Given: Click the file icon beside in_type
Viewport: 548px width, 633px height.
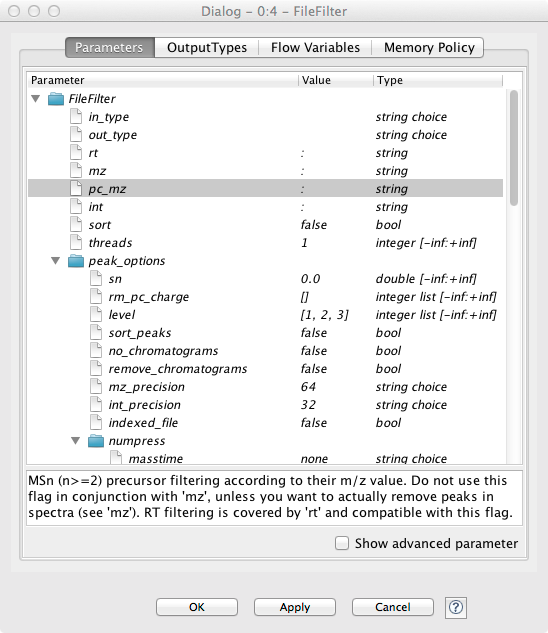Looking at the screenshot, I should click(76, 117).
